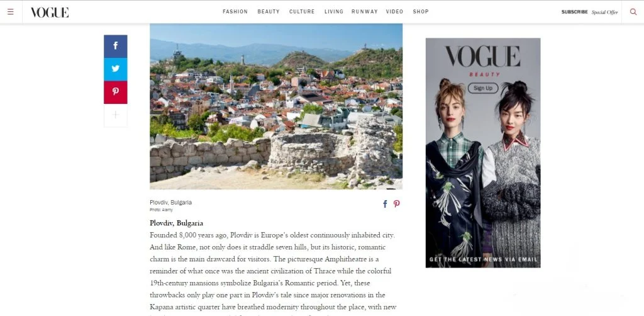Expand more share options plus icon
Image resolution: width=644 pixels, height=316 pixels.
[116, 115]
